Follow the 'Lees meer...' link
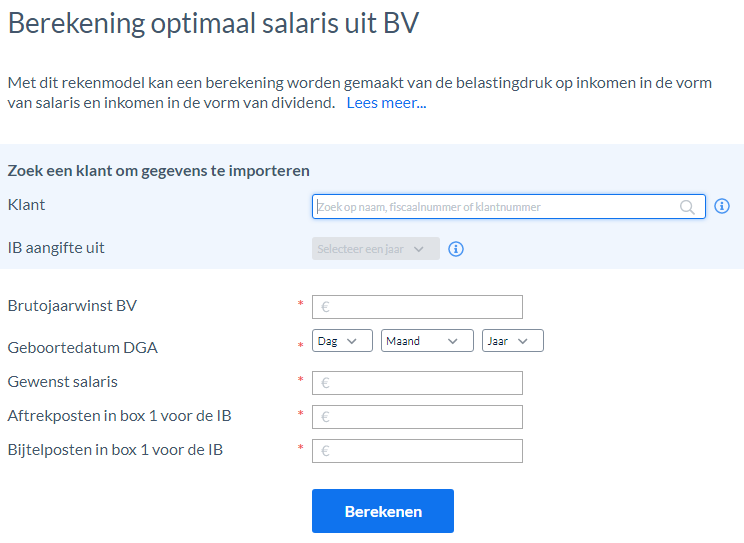Viewport: 744px width, 543px height. [x=386, y=103]
